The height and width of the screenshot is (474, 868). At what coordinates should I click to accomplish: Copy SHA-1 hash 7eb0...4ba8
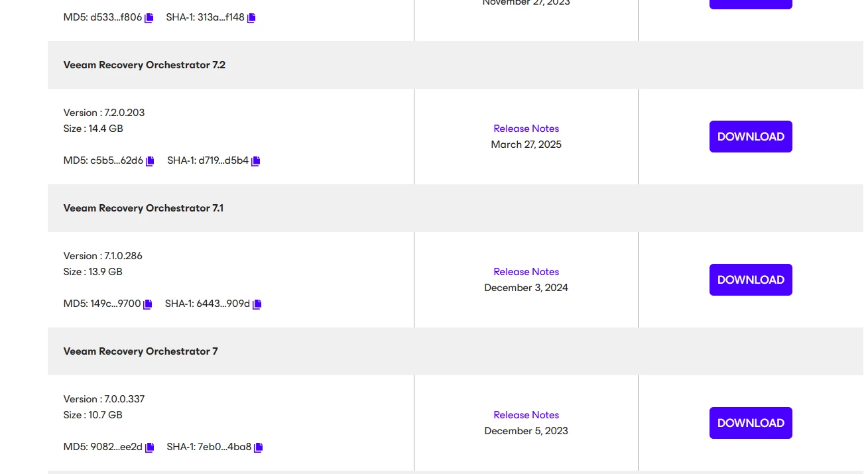point(259,447)
